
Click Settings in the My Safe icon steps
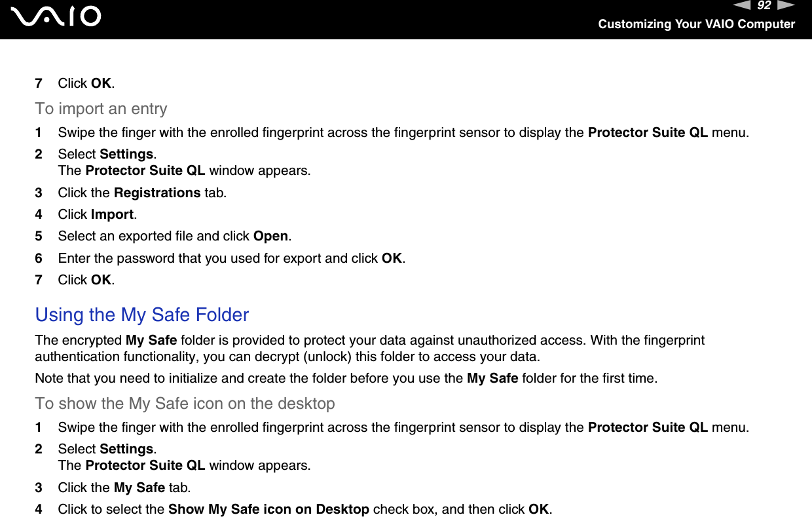[126, 449]
